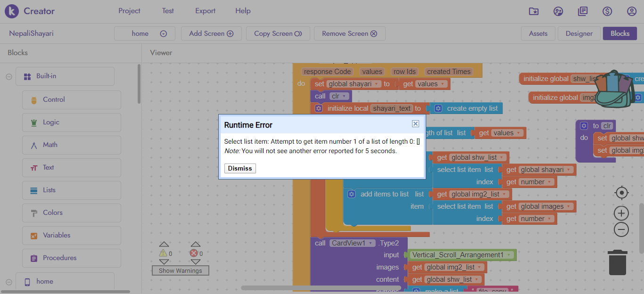Click the response Code parameter block
The height and width of the screenshot is (294, 644).
pos(327,72)
